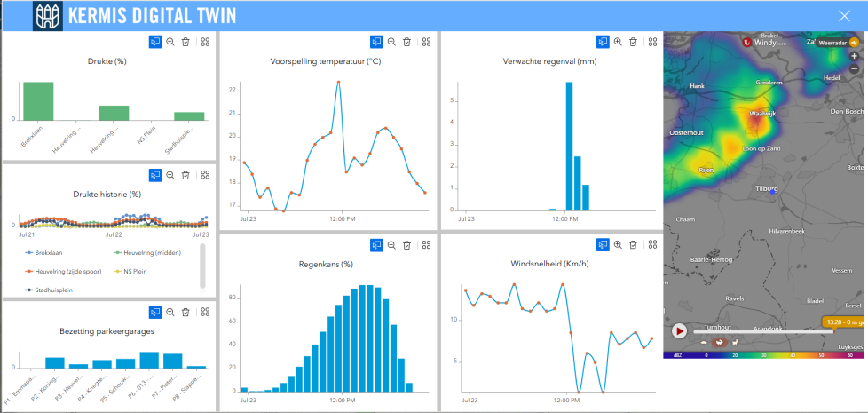The image size is (868, 413).
Task: Open grid actions menu on Voorspelling temperatuur chart
Action: tap(427, 42)
